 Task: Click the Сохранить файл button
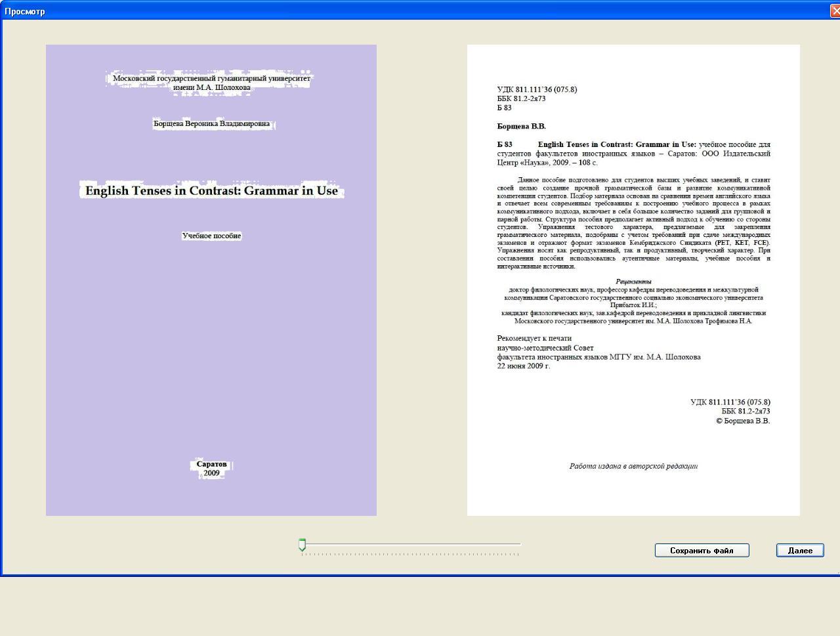702,551
